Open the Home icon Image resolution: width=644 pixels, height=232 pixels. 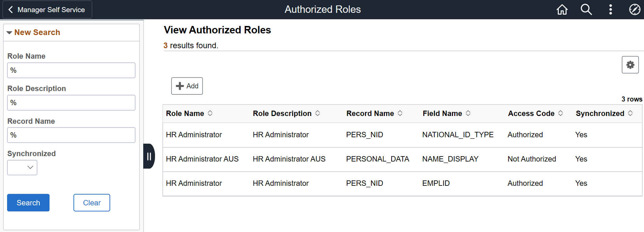[x=562, y=9]
